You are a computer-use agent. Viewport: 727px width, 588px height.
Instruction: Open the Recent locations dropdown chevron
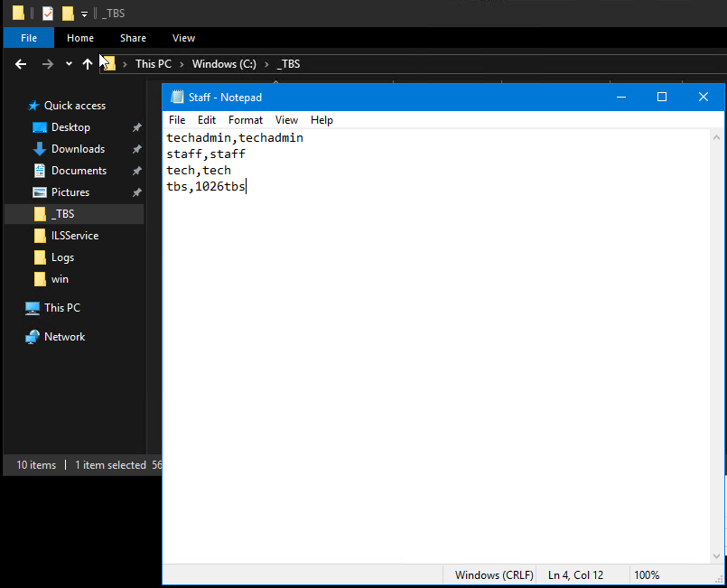tap(69, 64)
